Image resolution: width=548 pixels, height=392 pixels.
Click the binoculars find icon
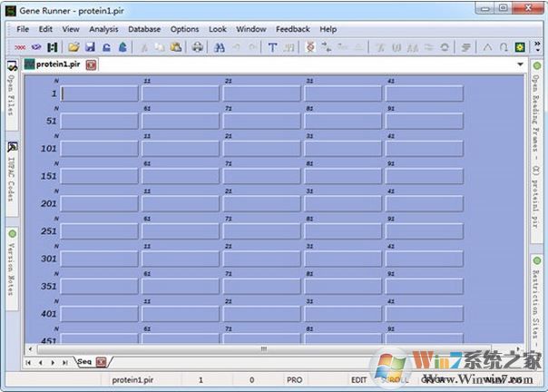click(220, 47)
